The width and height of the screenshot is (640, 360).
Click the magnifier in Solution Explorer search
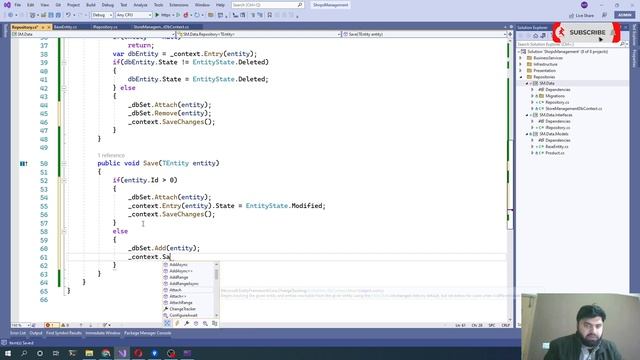pos(622,44)
